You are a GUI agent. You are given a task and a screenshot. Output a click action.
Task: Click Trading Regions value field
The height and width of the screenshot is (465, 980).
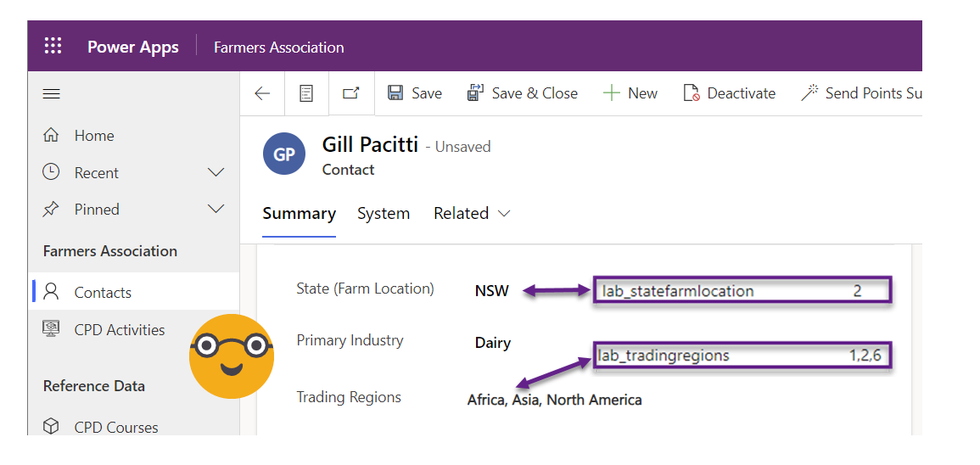point(554,400)
